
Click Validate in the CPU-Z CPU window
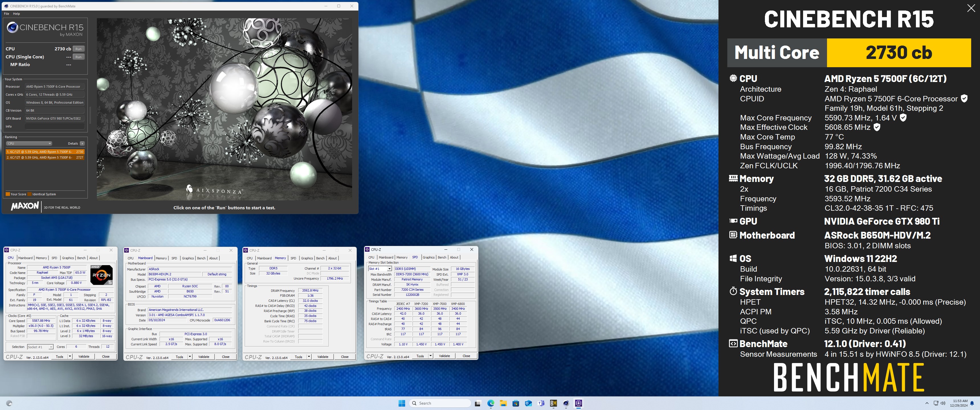tap(84, 356)
